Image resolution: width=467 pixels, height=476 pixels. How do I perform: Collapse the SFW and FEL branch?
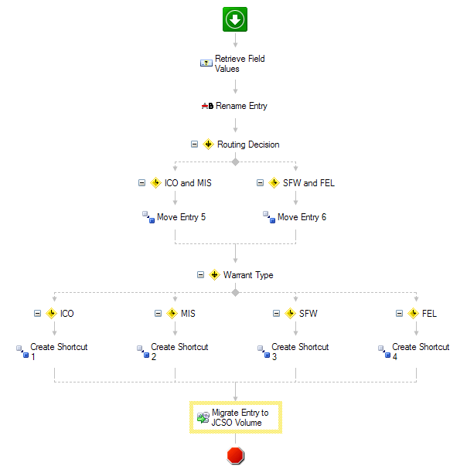click(260, 182)
